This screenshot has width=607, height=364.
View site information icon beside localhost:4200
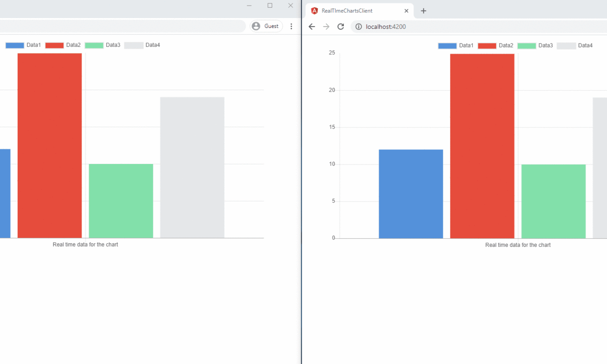pos(359,27)
